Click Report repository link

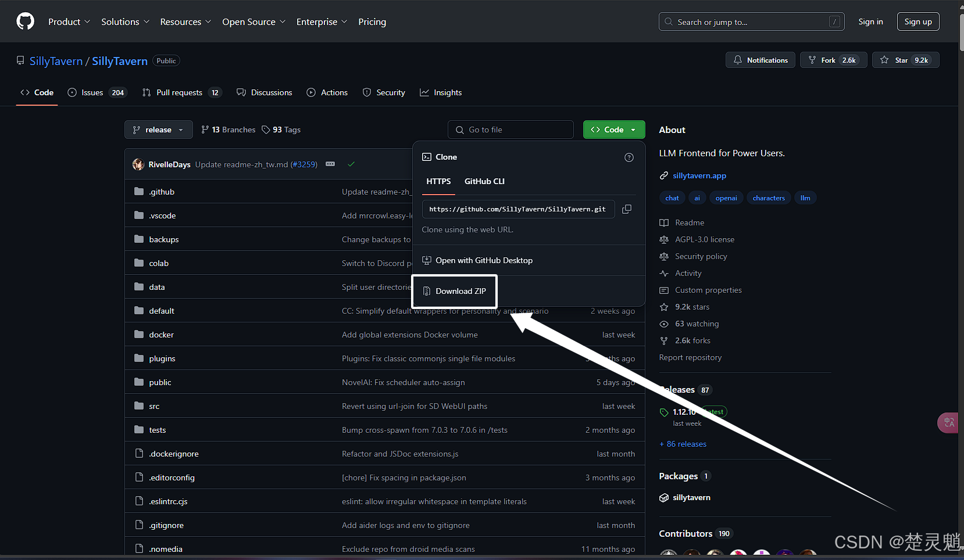[x=690, y=357]
